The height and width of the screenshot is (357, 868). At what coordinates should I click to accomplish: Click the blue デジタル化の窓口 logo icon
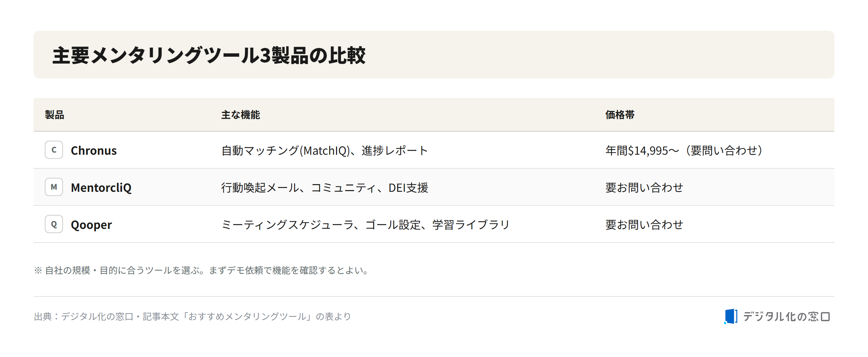[731, 316]
